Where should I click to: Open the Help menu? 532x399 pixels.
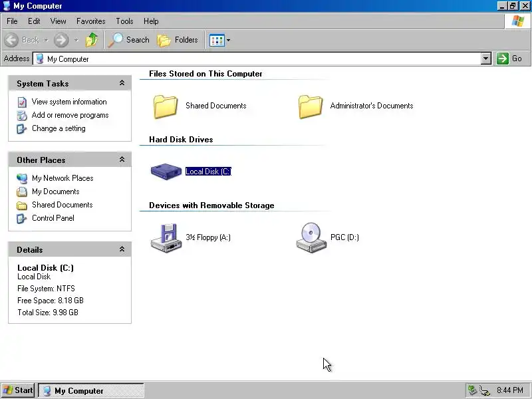[x=151, y=21]
